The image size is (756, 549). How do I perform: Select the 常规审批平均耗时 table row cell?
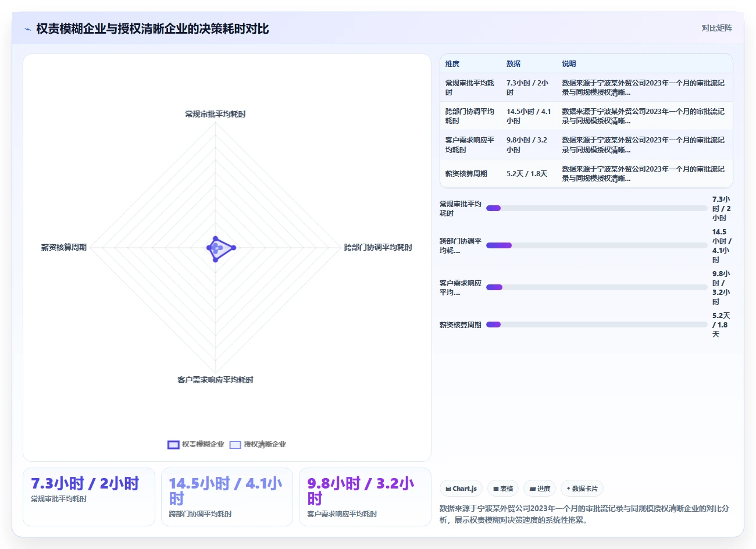[470, 88]
